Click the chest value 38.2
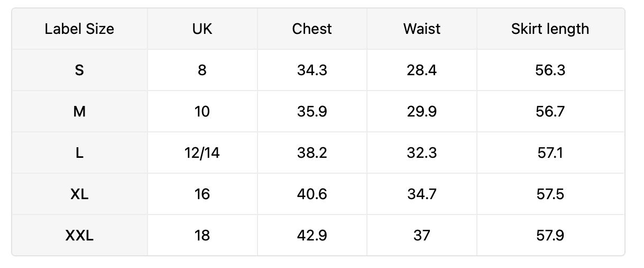 (312, 153)
